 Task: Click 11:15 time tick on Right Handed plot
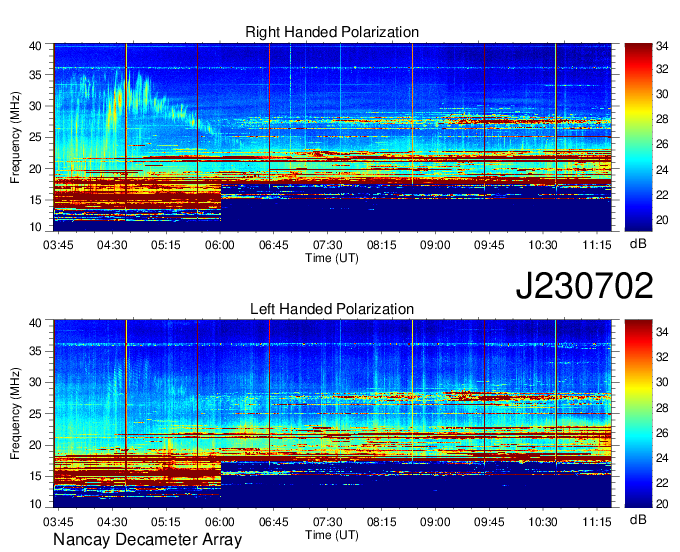pyautogui.click(x=597, y=245)
